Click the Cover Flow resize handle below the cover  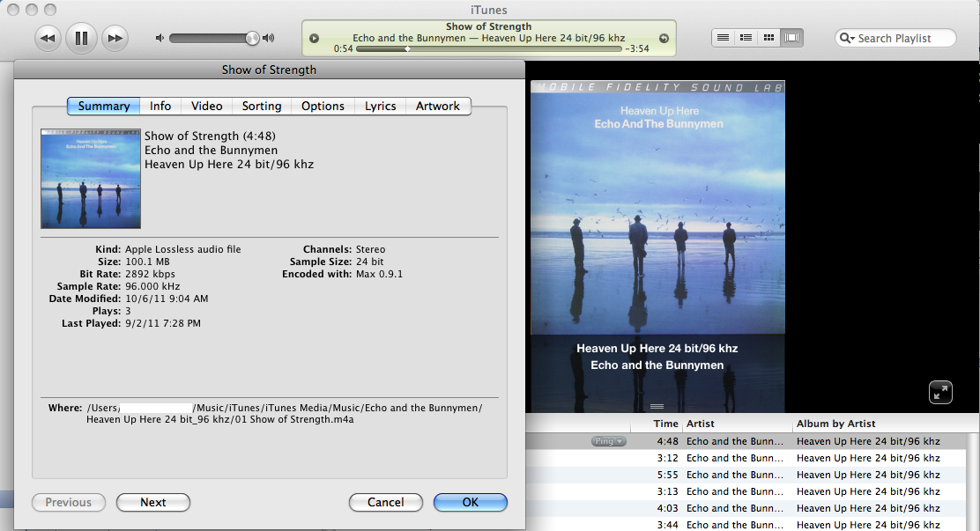[x=657, y=406]
